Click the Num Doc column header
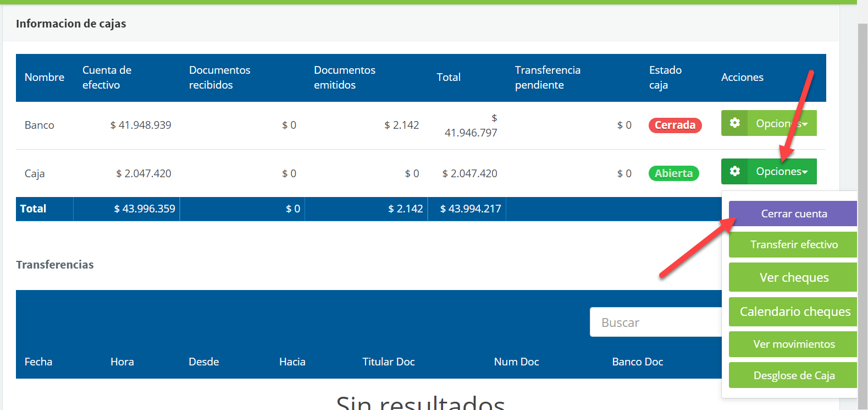 516,362
